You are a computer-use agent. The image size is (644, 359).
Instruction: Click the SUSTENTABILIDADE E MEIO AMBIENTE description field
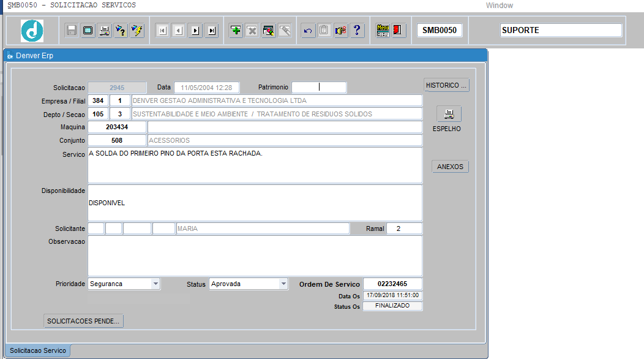click(x=277, y=114)
